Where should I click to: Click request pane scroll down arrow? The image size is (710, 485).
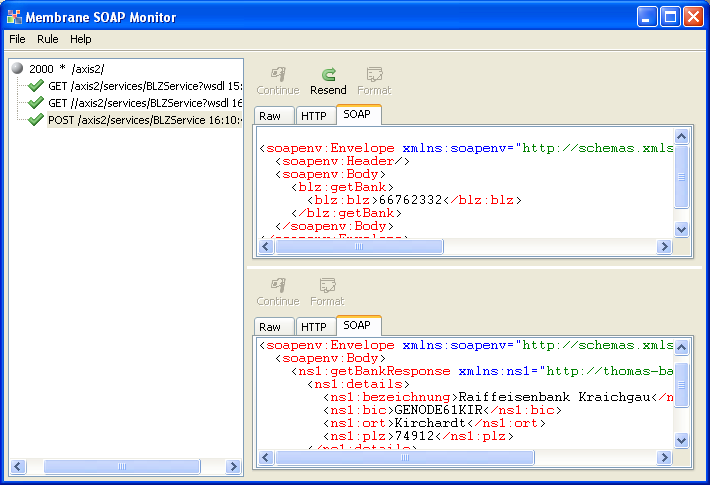pyautogui.click(x=681, y=230)
